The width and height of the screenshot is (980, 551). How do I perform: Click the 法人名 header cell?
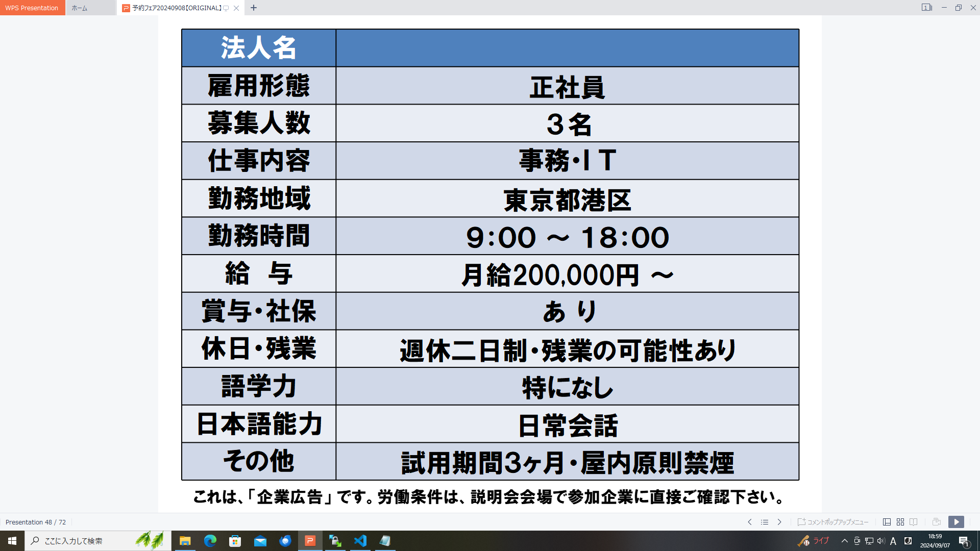259,48
